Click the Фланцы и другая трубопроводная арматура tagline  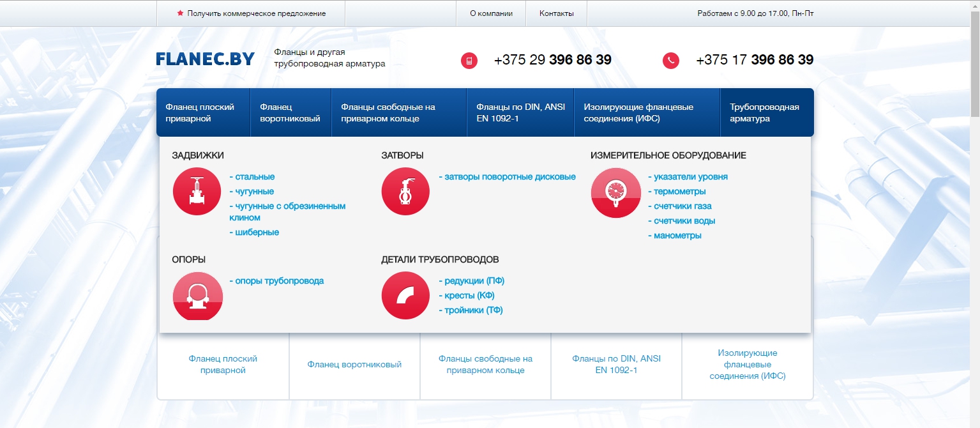329,58
